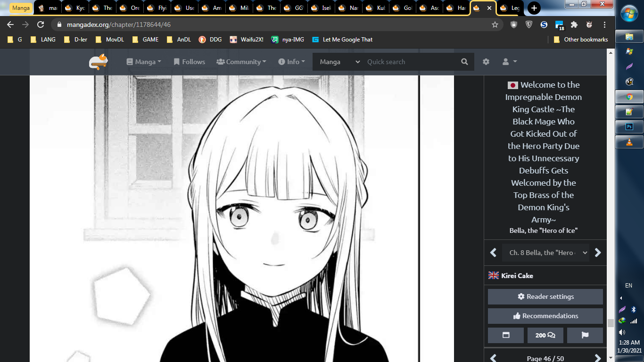Go to previous chapter arrow
Screen dimensions: 644x362
(x=494, y=253)
